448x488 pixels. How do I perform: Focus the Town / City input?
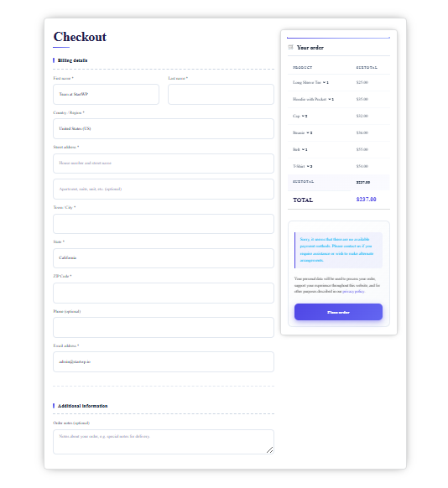[164, 224]
